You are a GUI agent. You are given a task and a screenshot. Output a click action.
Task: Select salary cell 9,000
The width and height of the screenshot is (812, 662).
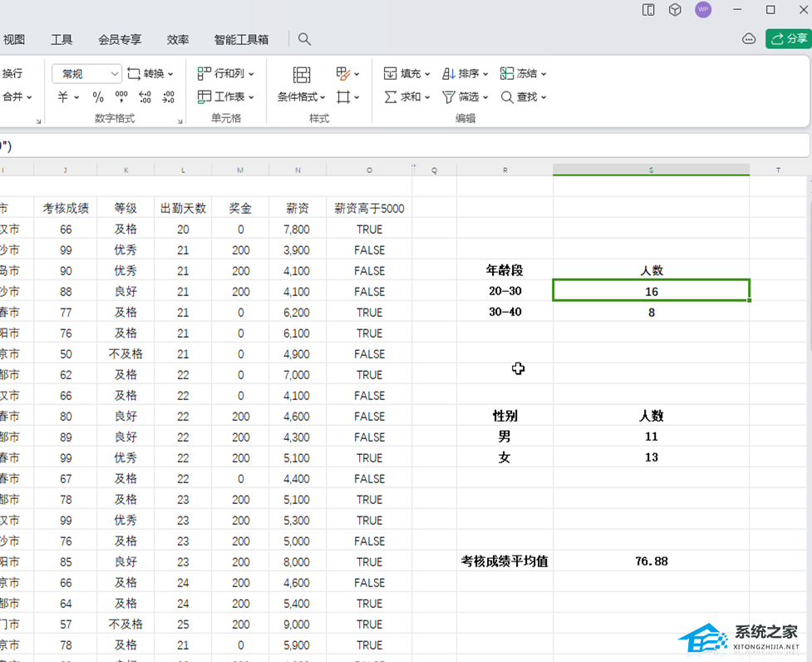click(x=298, y=625)
